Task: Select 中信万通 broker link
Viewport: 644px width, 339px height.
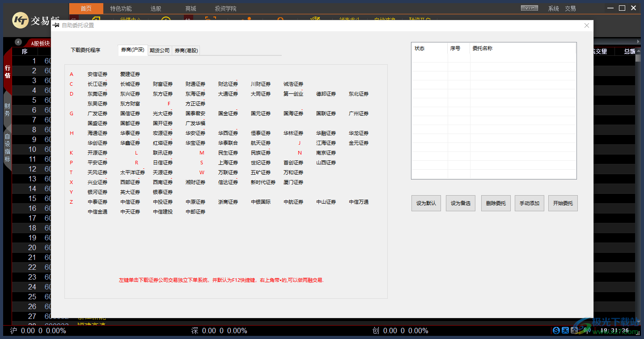Action: click(x=359, y=202)
